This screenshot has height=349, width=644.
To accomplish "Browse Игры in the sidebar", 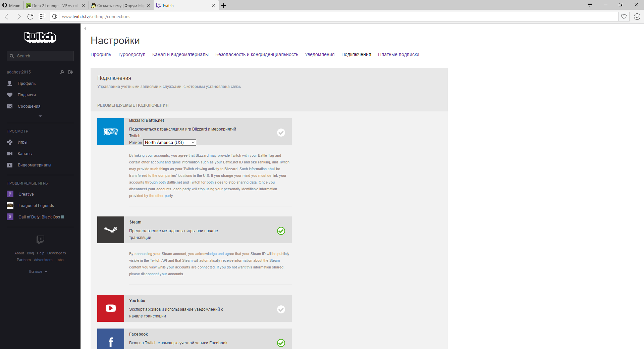I will (22, 142).
